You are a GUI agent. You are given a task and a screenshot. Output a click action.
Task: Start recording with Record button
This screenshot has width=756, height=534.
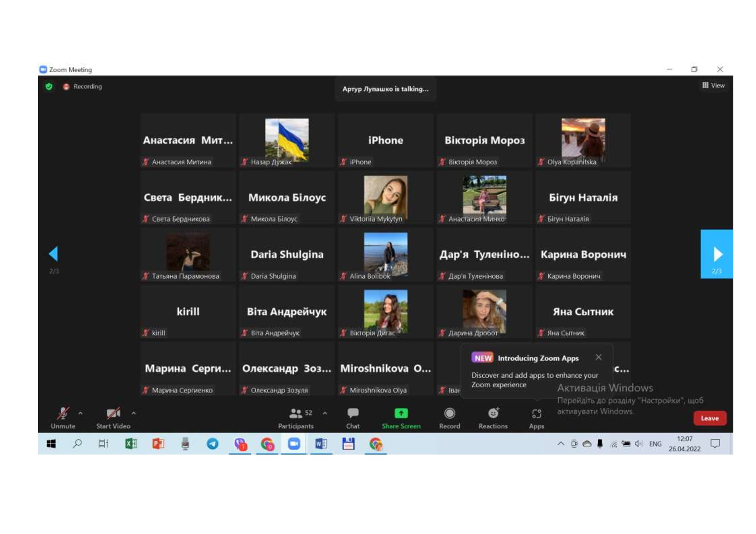pos(450,414)
